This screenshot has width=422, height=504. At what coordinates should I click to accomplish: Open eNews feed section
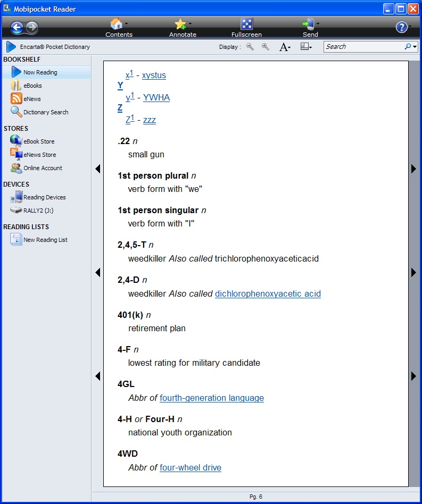(32, 99)
